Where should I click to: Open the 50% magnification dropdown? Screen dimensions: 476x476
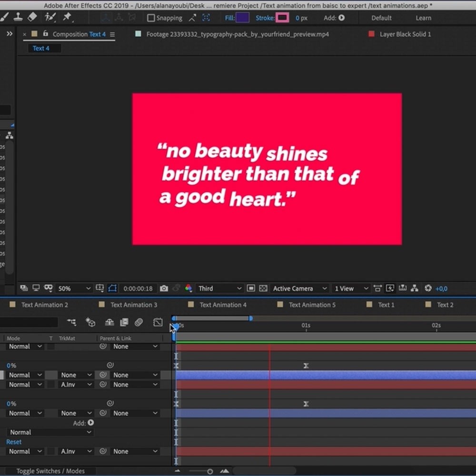pyautogui.click(x=74, y=288)
